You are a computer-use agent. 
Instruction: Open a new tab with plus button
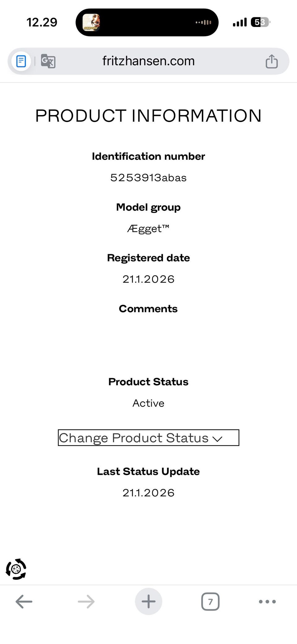click(148, 602)
